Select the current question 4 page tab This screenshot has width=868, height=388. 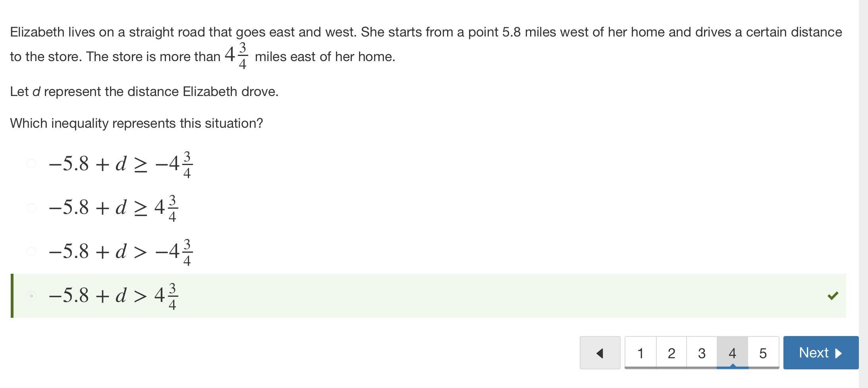(732, 353)
